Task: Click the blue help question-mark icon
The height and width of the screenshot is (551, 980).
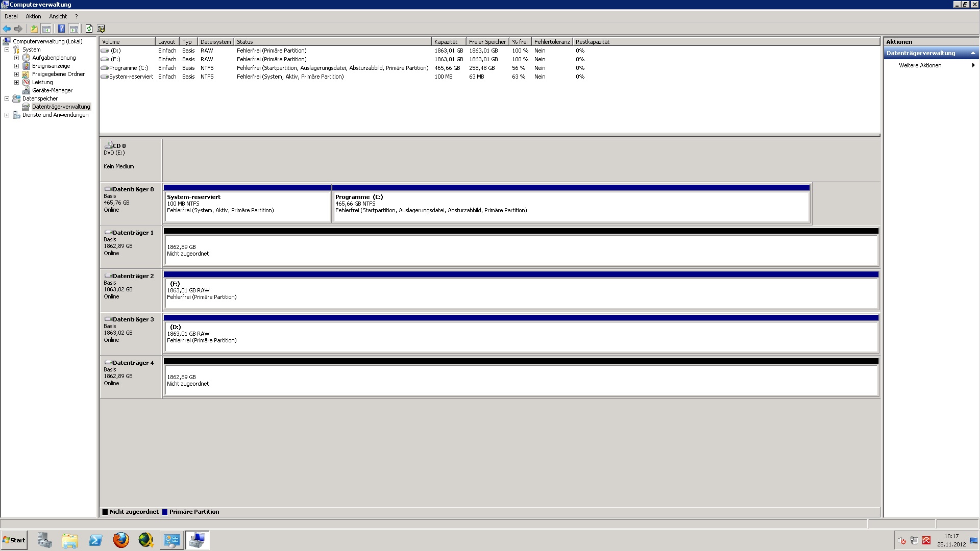Action: point(61,29)
